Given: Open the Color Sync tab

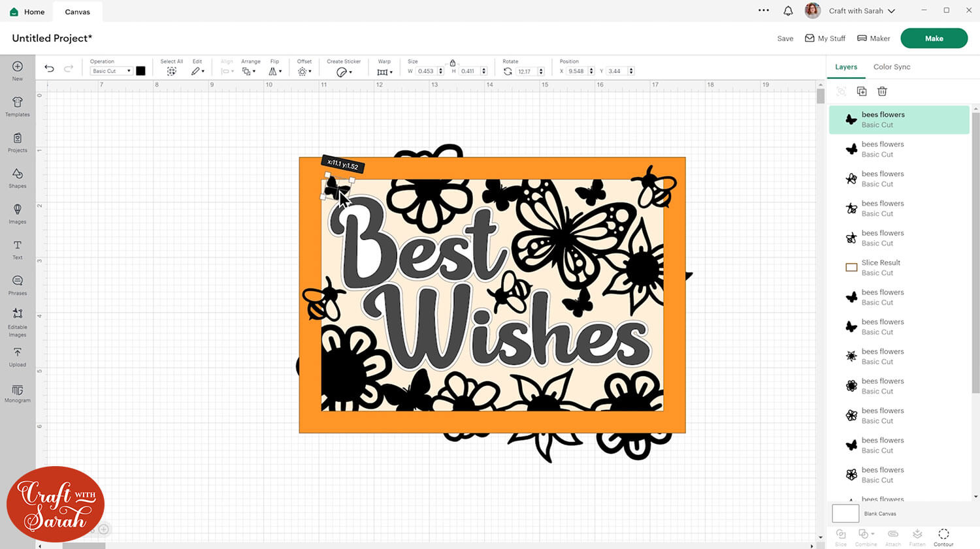Looking at the screenshot, I should pyautogui.click(x=892, y=67).
